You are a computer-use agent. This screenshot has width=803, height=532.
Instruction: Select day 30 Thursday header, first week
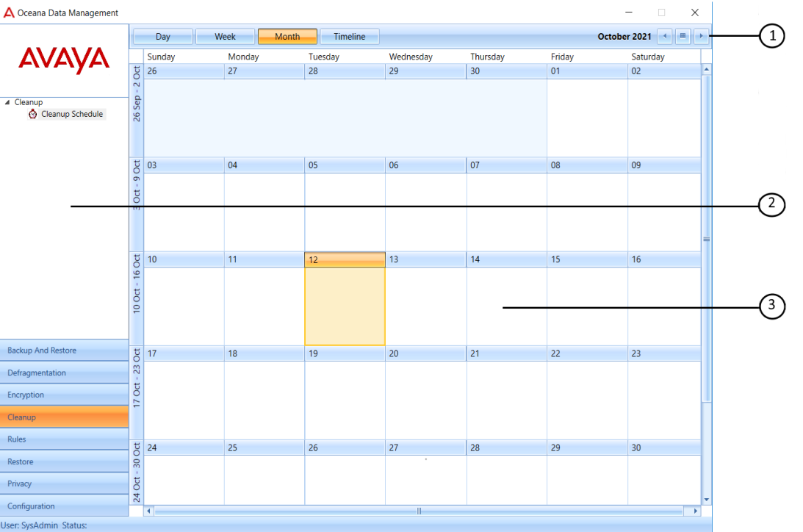coord(506,71)
